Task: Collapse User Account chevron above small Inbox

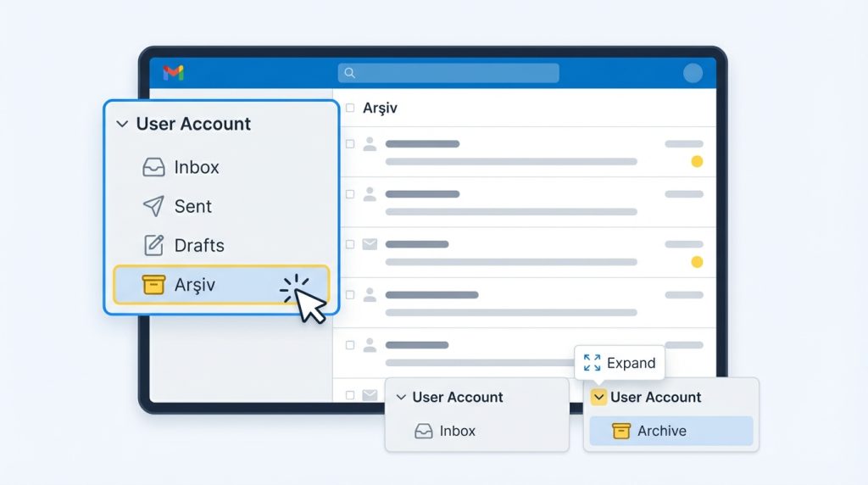Action: [x=401, y=397]
